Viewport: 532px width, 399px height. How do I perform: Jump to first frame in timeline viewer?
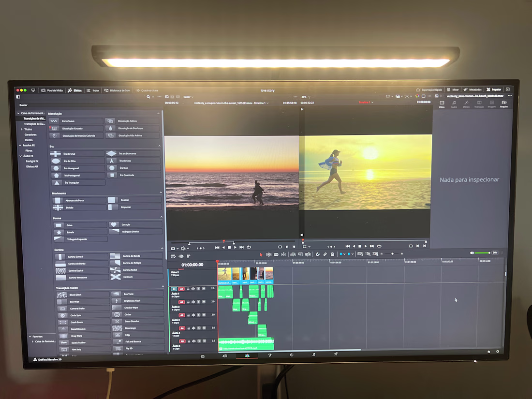(347, 246)
